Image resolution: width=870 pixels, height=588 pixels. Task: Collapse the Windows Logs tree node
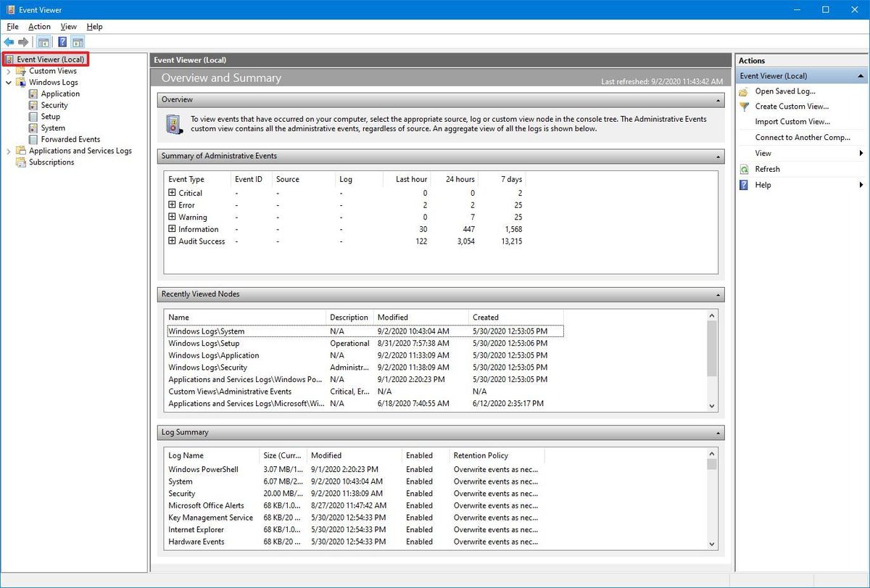8,82
